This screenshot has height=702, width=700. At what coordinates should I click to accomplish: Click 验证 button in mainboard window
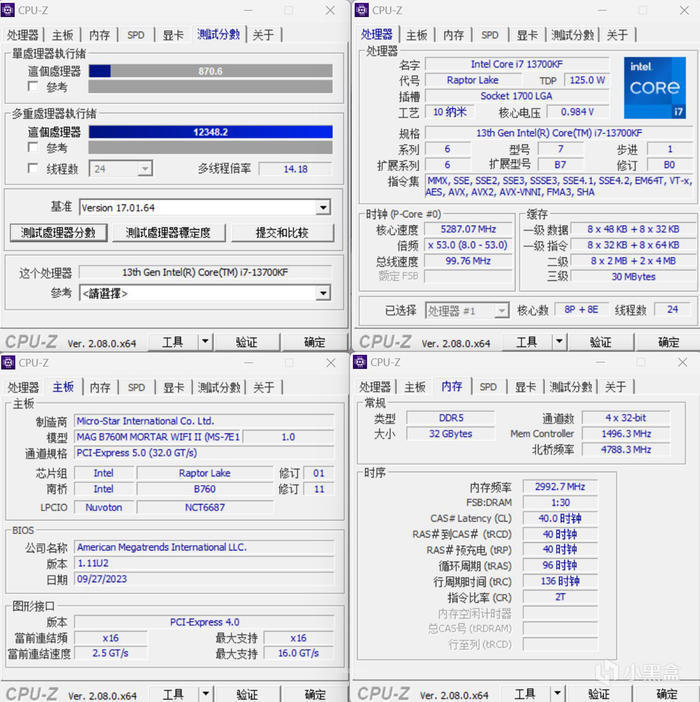[x=247, y=694]
